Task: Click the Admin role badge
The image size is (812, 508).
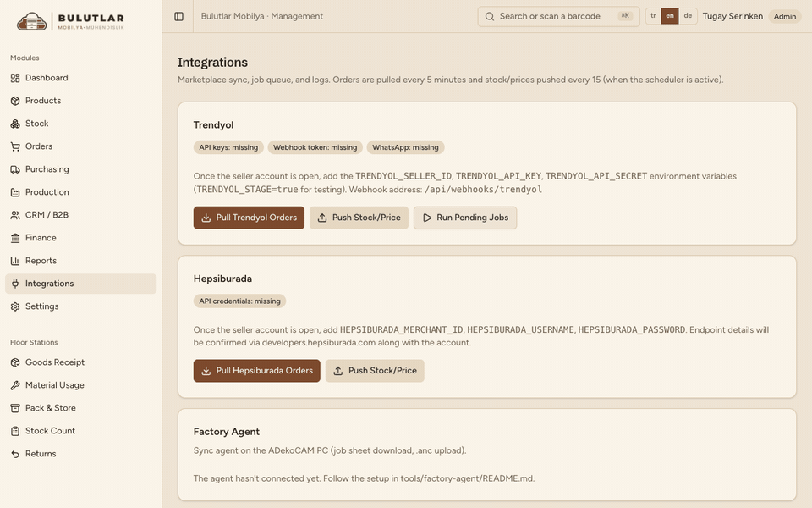Action: (x=785, y=17)
